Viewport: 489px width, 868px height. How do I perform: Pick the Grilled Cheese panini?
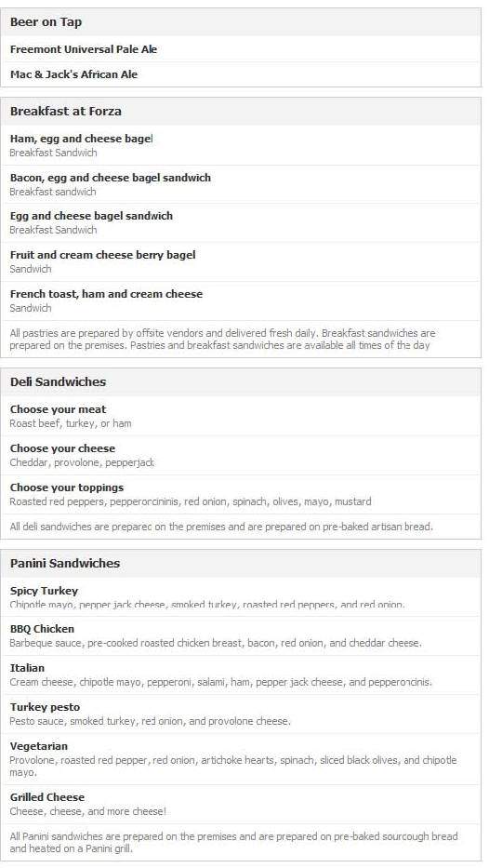coord(241,804)
